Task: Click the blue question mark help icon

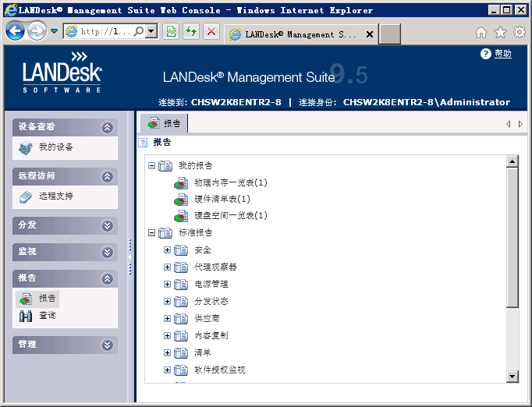Action: pyautogui.click(x=485, y=54)
